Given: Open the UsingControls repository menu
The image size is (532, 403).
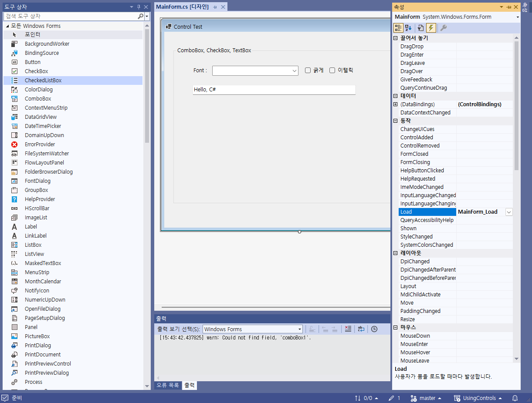Looking at the screenshot, I should [x=478, y=398].
